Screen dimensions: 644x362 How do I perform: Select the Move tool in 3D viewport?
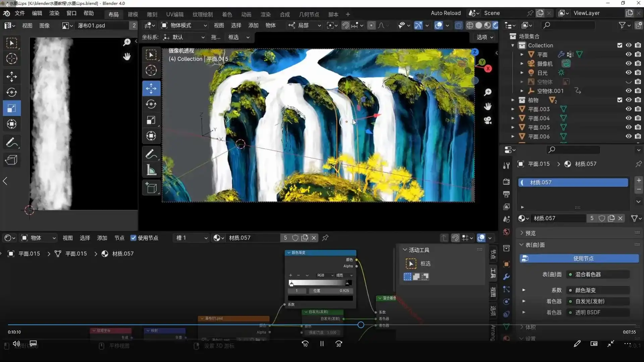coord(151,88)
